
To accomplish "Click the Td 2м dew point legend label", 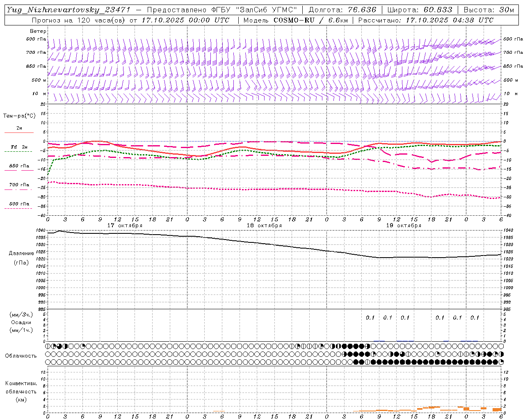I will [x=19, y=147].
